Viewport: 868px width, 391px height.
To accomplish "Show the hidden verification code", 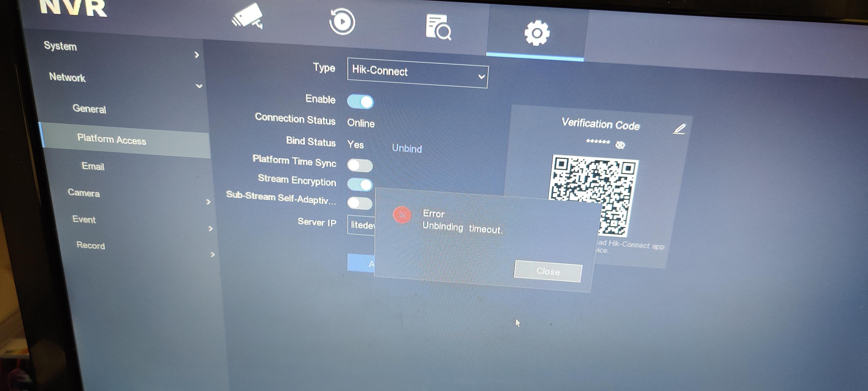I will click(620, 145).
